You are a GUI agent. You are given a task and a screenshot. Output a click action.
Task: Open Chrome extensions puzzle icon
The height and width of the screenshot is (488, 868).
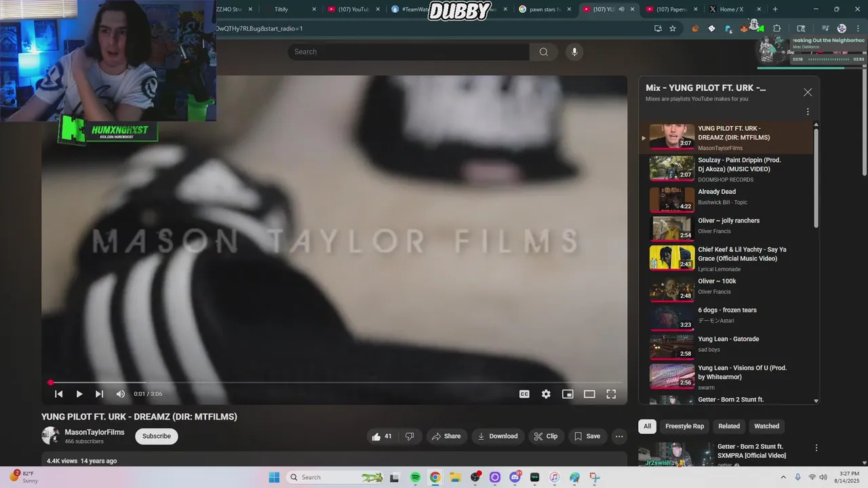click(777, 28)
